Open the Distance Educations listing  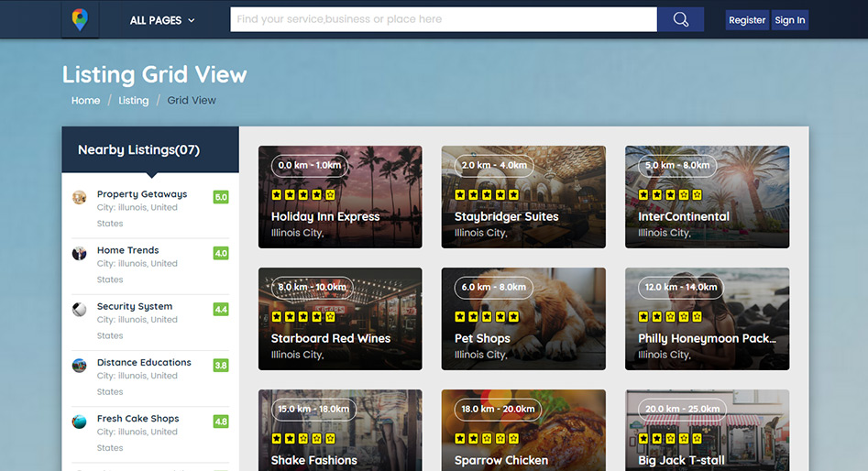(144, 362)
